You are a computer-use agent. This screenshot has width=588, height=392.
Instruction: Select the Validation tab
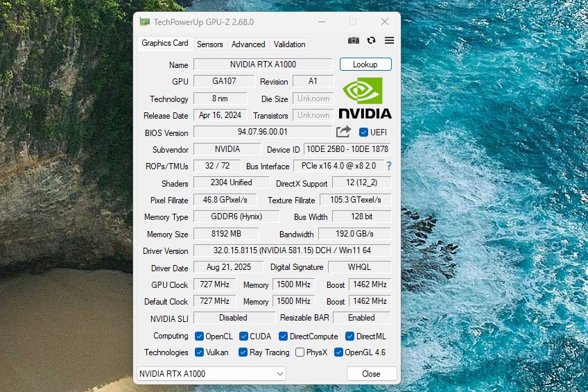289,44
